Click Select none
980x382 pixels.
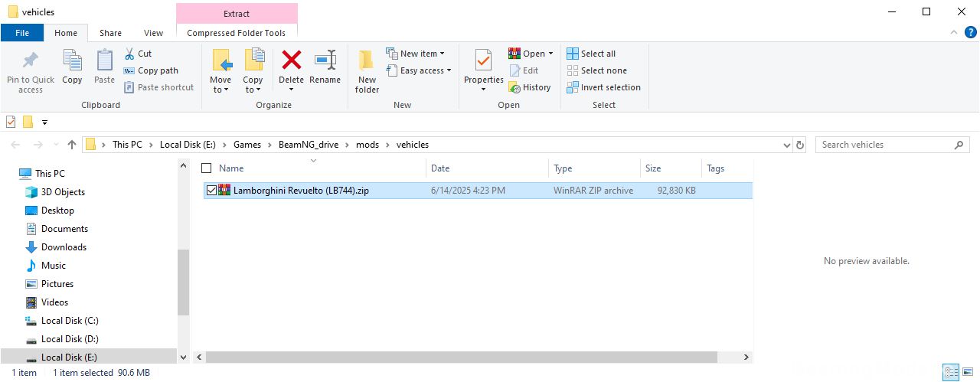(x=596, y=70)
